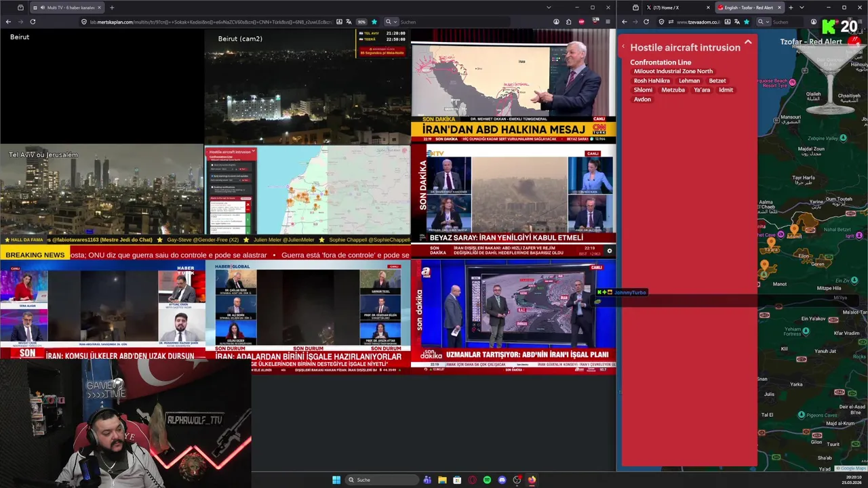Open the embedded red alert map tile
The image size is (868, 488).
[x=307, y=189]
